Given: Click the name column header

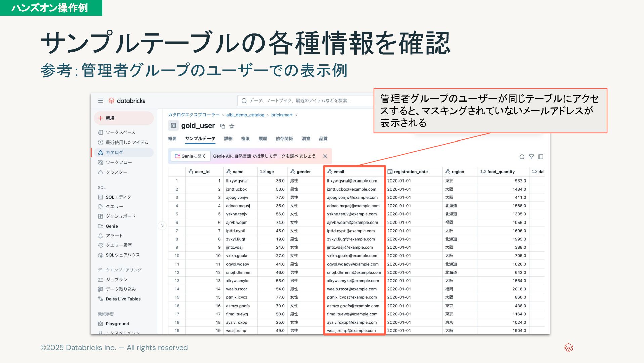Looking at the screenshot, I should [240, 172].
